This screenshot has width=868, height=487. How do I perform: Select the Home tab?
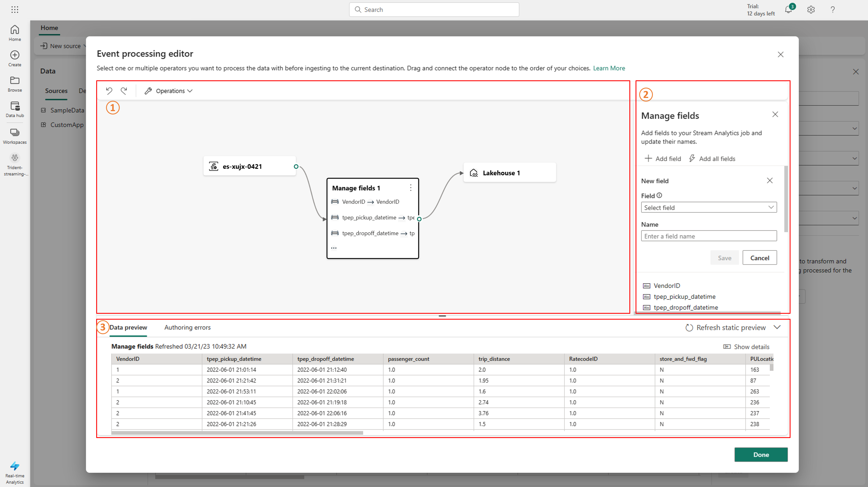click(x=49, y=28)
